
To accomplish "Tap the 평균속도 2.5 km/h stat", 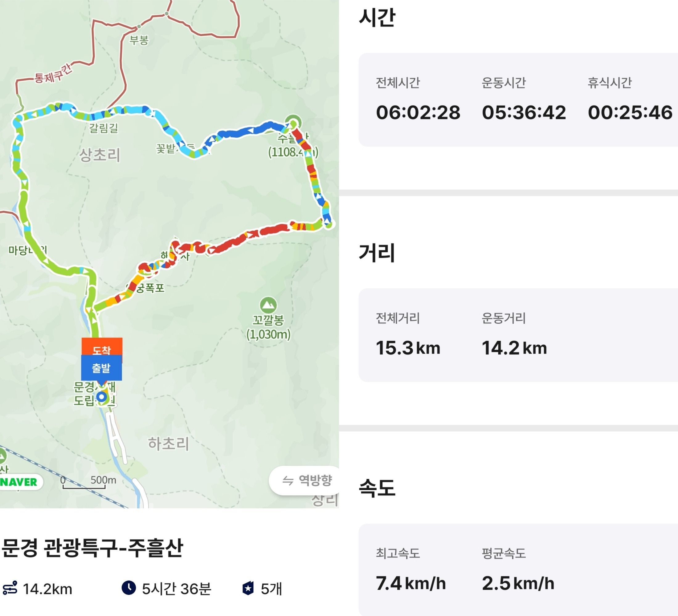I will [x=518, y=583].
